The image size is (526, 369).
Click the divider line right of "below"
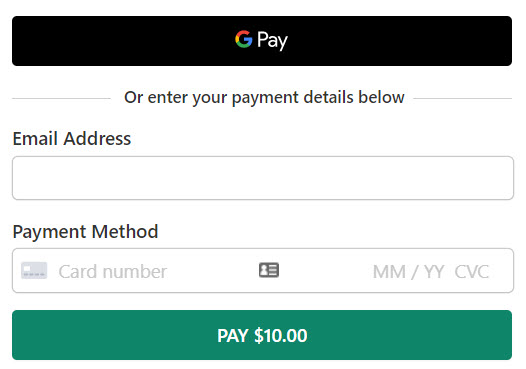point(463,98)
